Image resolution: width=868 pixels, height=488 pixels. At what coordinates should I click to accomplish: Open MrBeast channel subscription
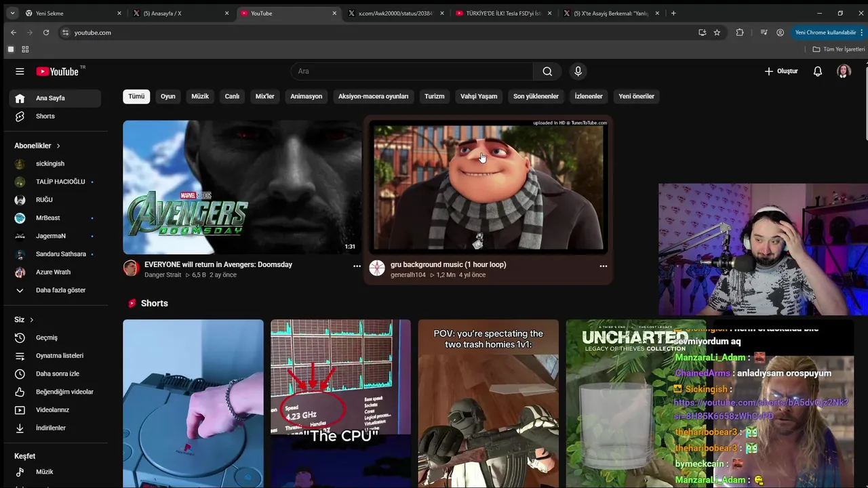pyautogui.click(x=55, y=218)
